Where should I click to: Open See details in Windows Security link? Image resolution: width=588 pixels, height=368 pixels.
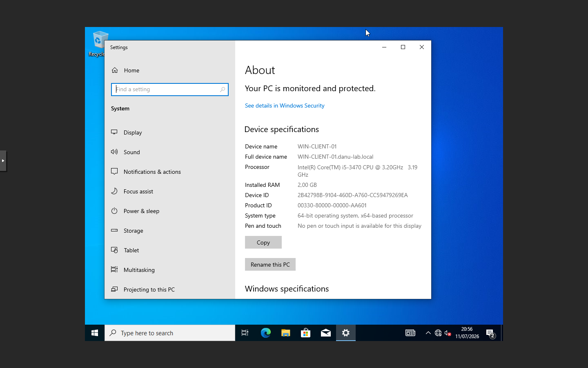click(x=285, y=105)
